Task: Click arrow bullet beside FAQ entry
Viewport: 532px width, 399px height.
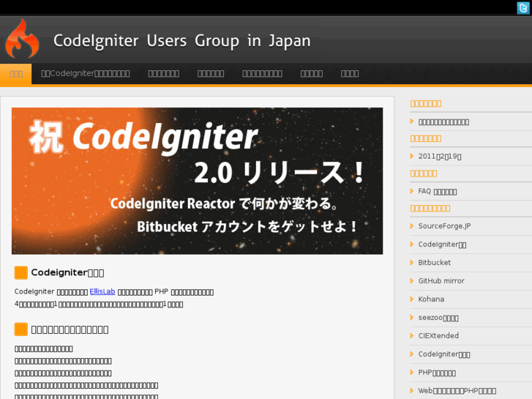Action: pos(411,191)
